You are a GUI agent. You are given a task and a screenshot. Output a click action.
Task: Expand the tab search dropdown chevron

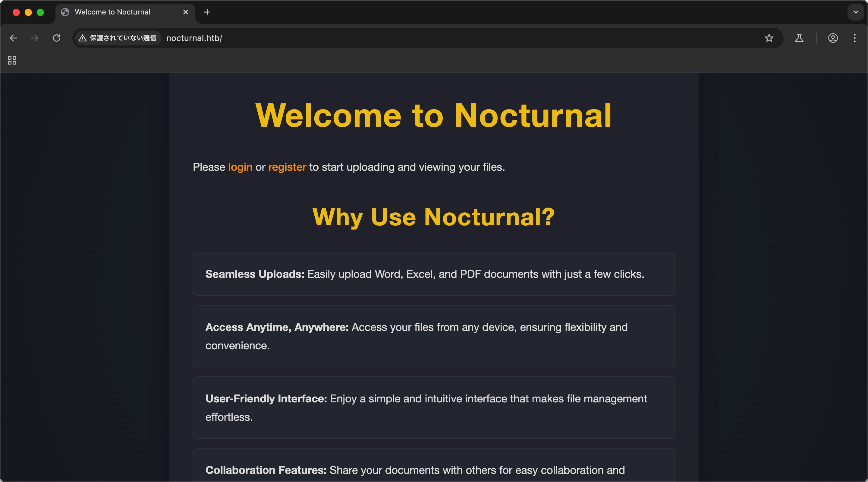(856, 12)
